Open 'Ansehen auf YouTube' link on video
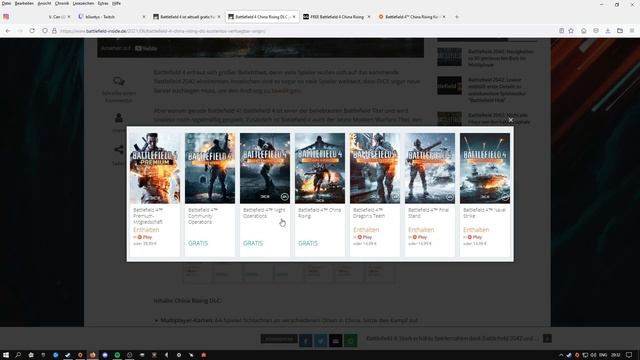 click(129, 48)
